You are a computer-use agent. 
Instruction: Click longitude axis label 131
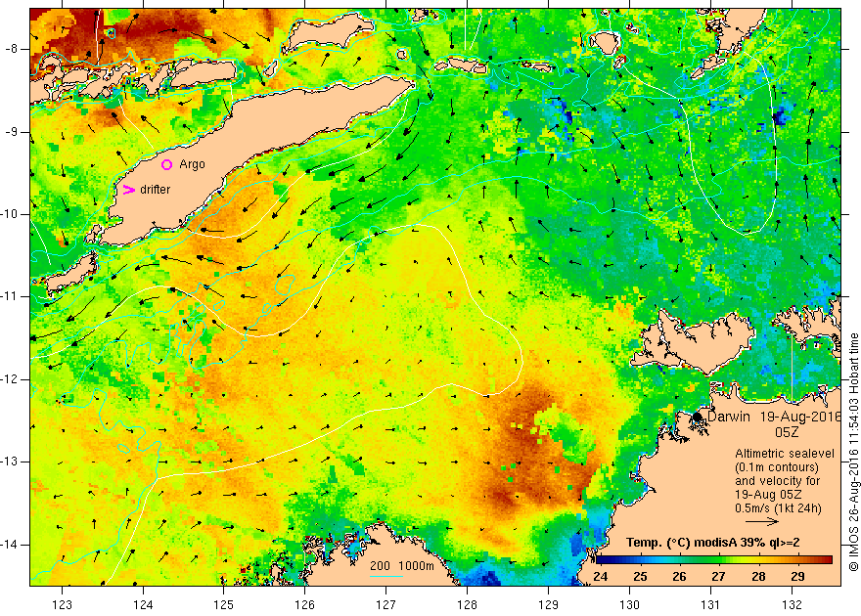[x=710, y=604]
